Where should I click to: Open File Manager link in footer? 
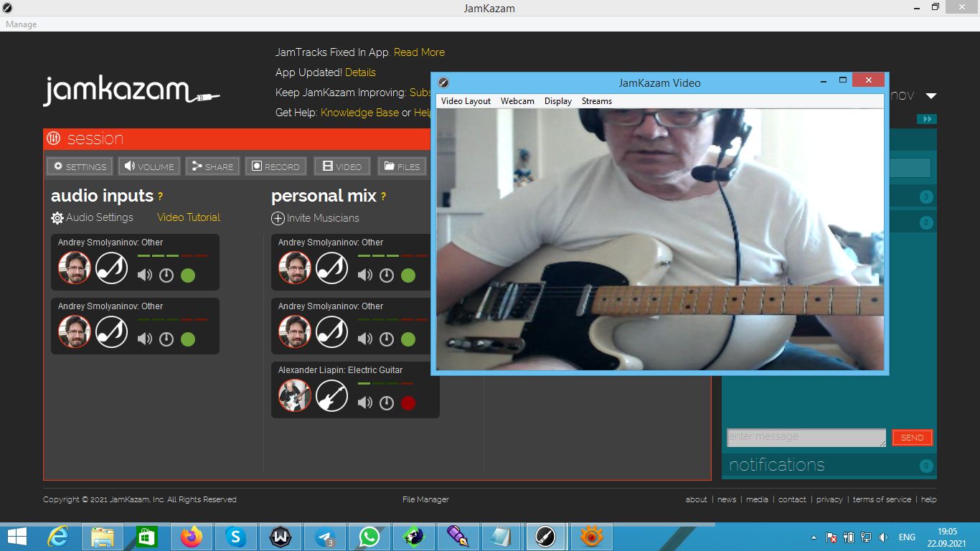point(425,499)
